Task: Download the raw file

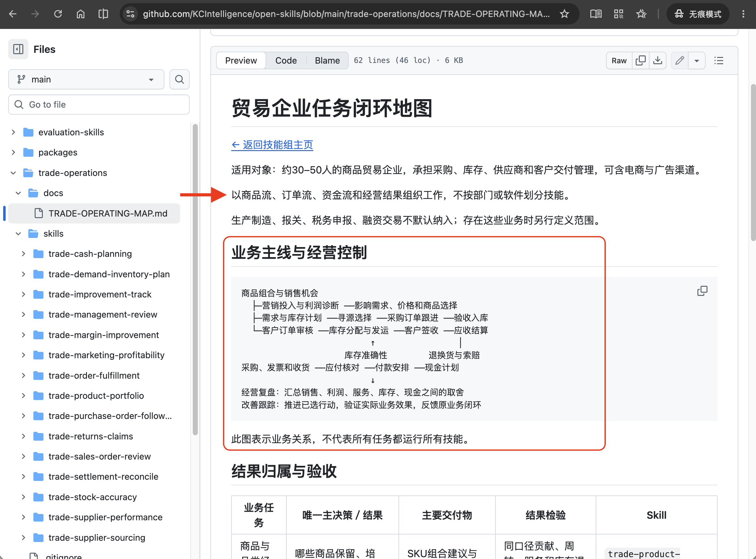Action: [x=657, y=60]
